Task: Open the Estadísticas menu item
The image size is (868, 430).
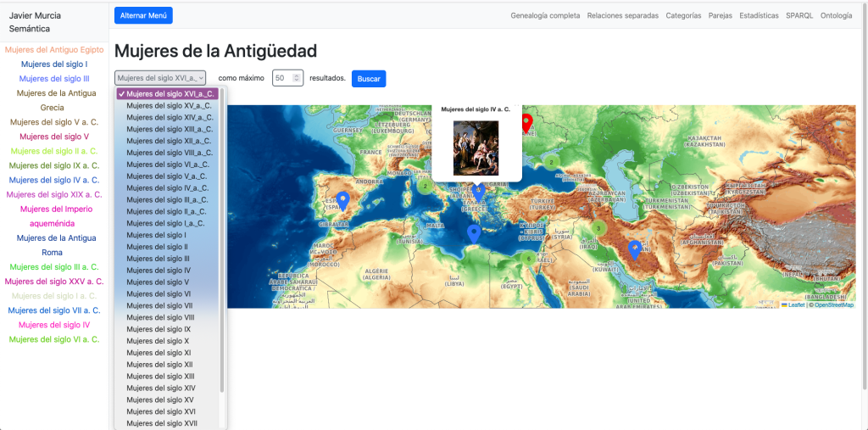Action: pos(759,15)
